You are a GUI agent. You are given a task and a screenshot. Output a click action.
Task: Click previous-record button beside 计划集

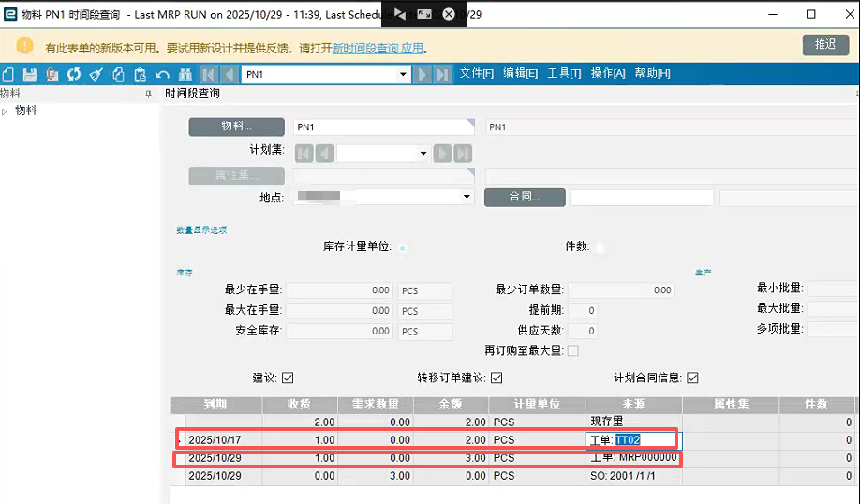coord(325,153)
